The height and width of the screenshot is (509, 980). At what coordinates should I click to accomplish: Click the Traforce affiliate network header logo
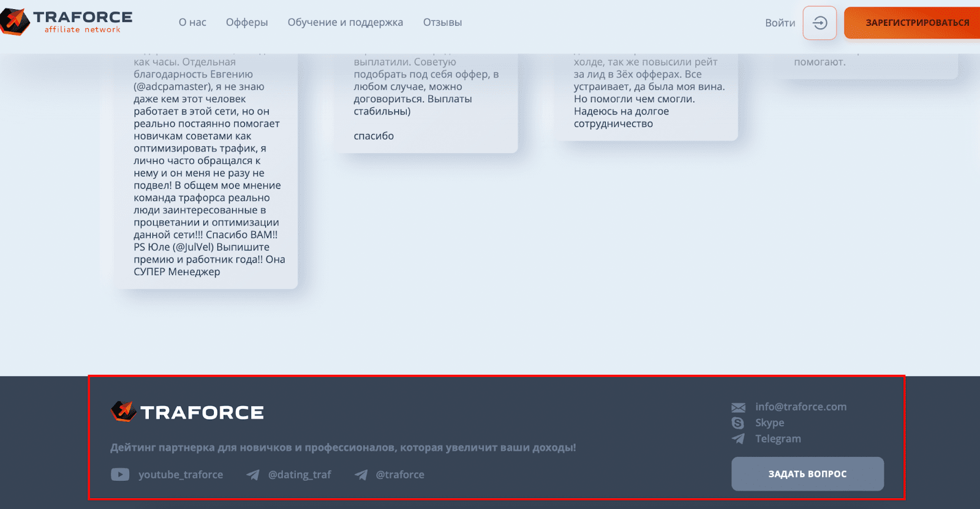click(66, 21)
